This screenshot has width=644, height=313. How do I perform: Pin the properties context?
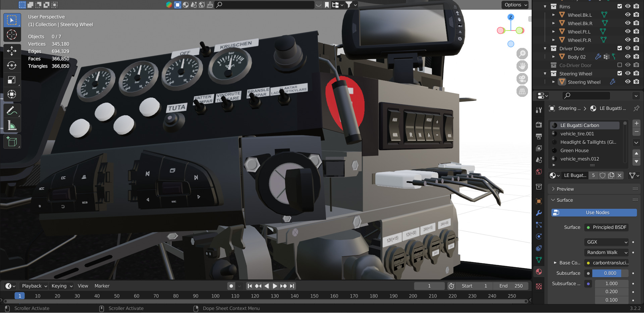click(636, 108)
